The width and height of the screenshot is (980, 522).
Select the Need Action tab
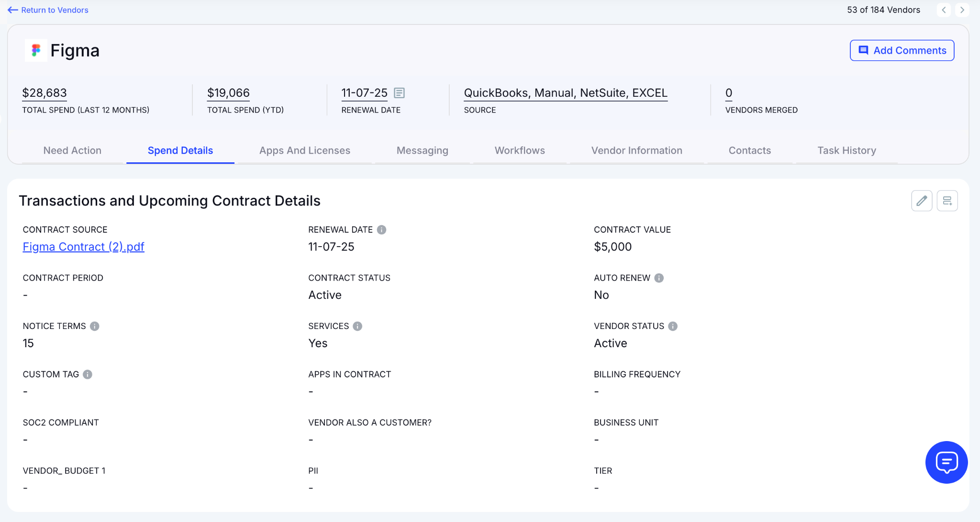coord(72,150)
